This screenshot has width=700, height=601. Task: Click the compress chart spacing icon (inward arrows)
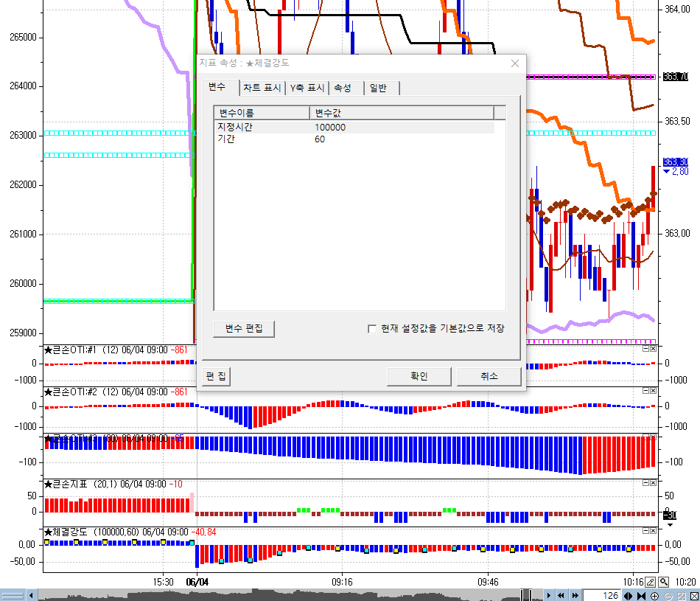point(641,595)
